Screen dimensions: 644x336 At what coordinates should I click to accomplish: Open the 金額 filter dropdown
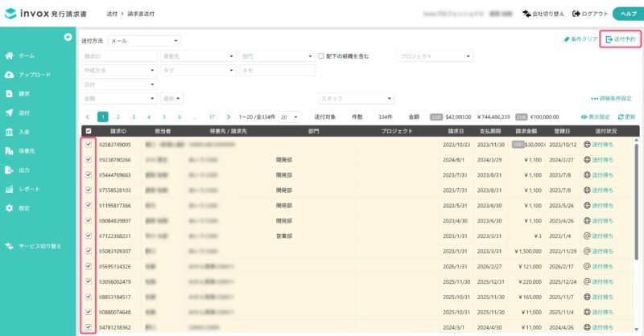click(119, 98)
